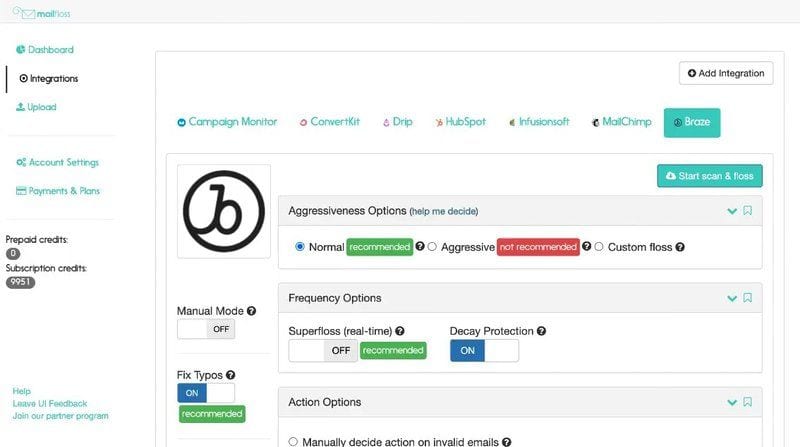800x447 pixels.
Task: Open Upload in the sidebar
Action: (36, 107)
